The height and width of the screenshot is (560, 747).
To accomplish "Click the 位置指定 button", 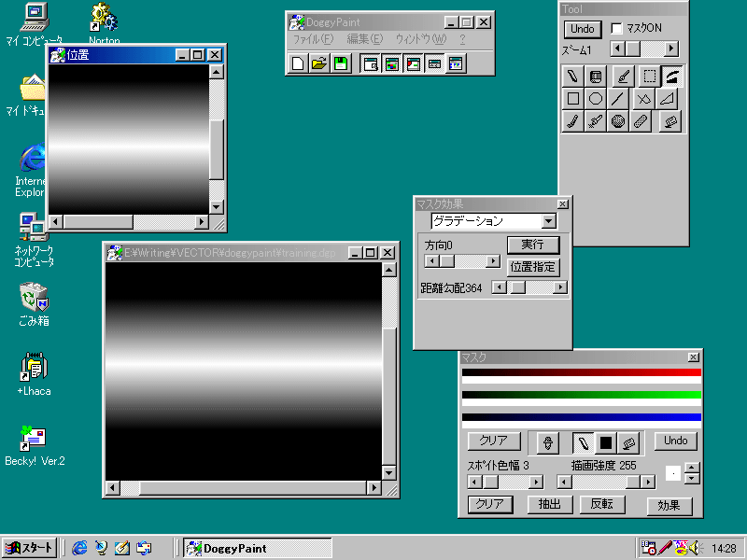I will pos(533,266).
